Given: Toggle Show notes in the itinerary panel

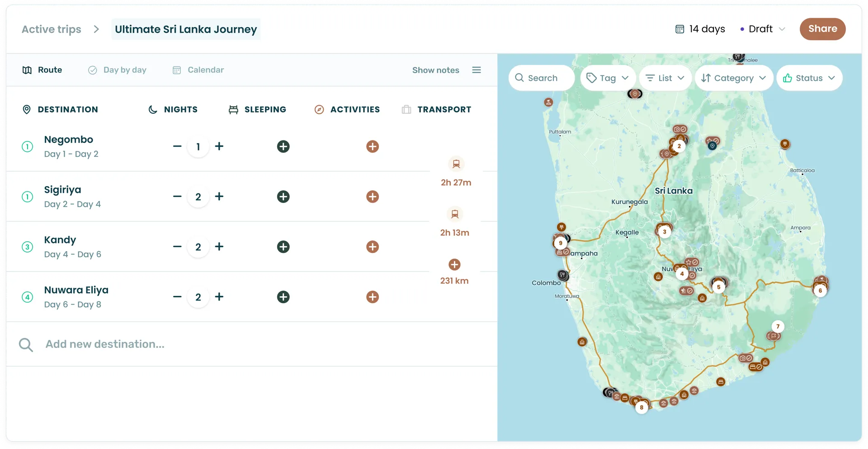Looking at the screenshot, I should pyautogui.click(x=435, y=70).
